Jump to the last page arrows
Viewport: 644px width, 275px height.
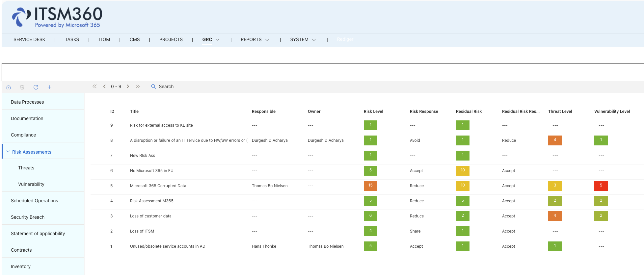pyautogui.click(x=138, y=87)
